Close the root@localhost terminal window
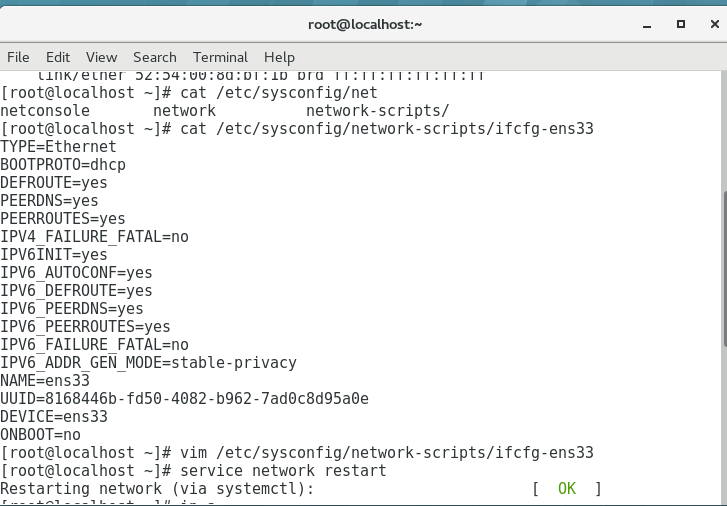This screenshot has width=727, height=506. coord(714,24)
